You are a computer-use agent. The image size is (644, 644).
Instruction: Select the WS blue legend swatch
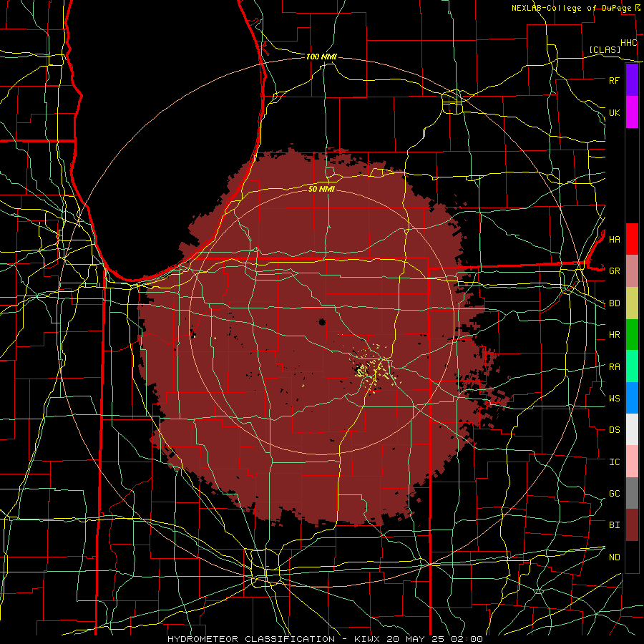pos(632,398)
